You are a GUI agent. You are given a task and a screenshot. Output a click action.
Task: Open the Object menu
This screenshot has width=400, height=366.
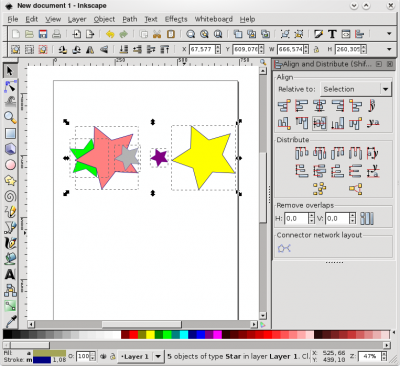pyautogui.click(x=104, y=19)
